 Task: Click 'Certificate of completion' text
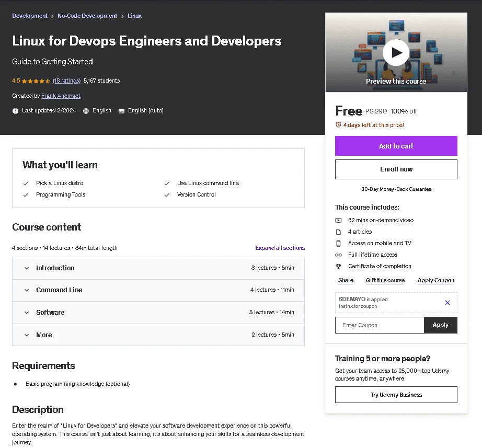[380, 266]
